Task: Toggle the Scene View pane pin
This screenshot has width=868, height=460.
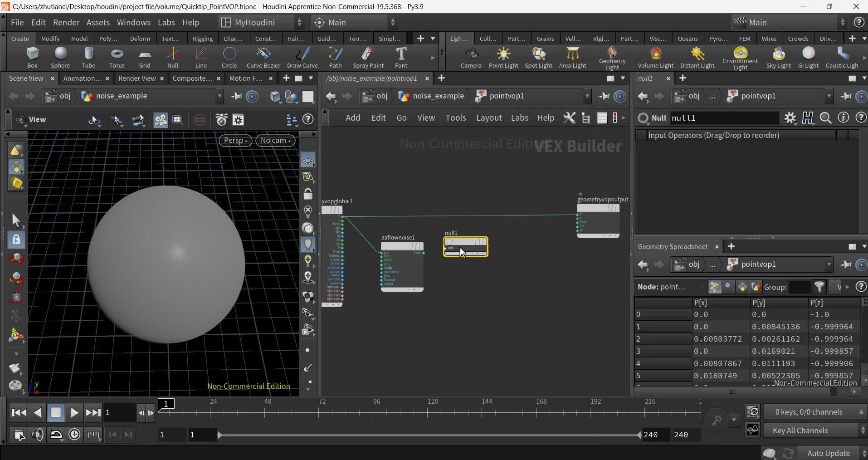Action: (236, 96)
